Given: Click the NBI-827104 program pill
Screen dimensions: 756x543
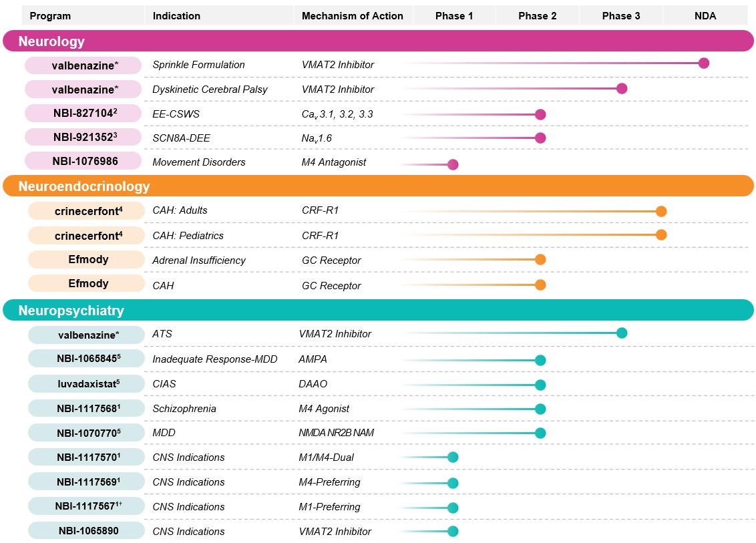Looking at the screenshot, I should (x=83, y=114).
